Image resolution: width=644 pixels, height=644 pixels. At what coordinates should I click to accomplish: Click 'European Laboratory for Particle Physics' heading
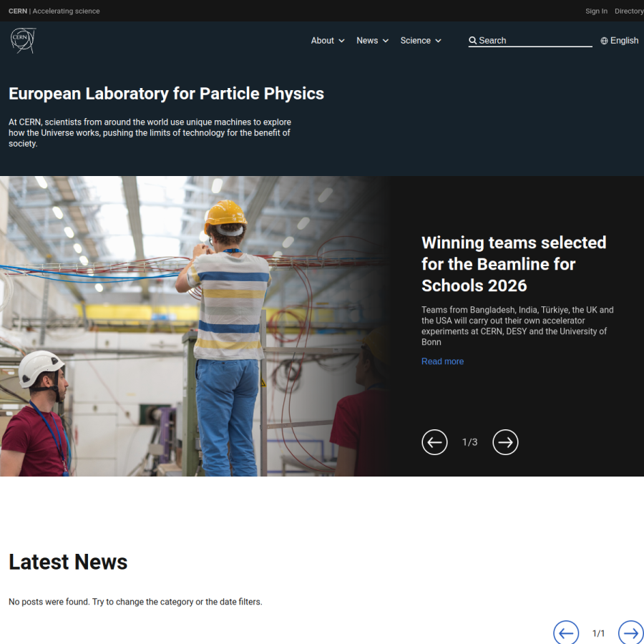pos(166,94)
